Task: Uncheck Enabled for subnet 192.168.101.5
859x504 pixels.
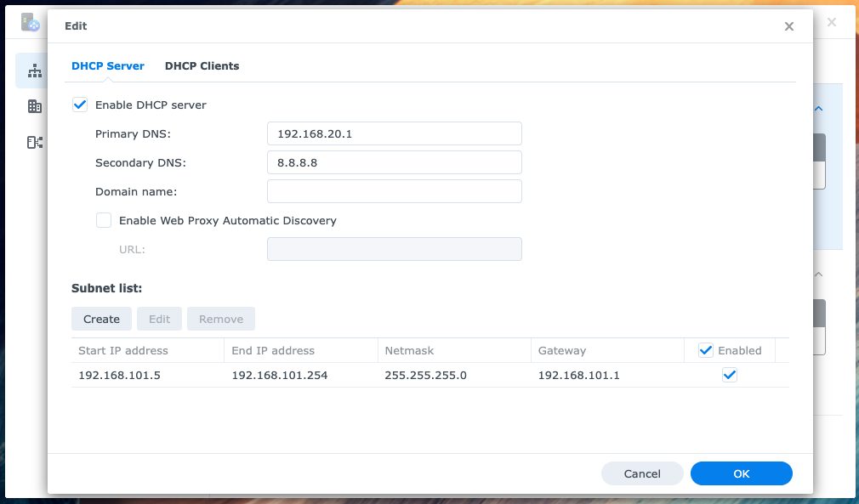Action: [x=729, y=374]
